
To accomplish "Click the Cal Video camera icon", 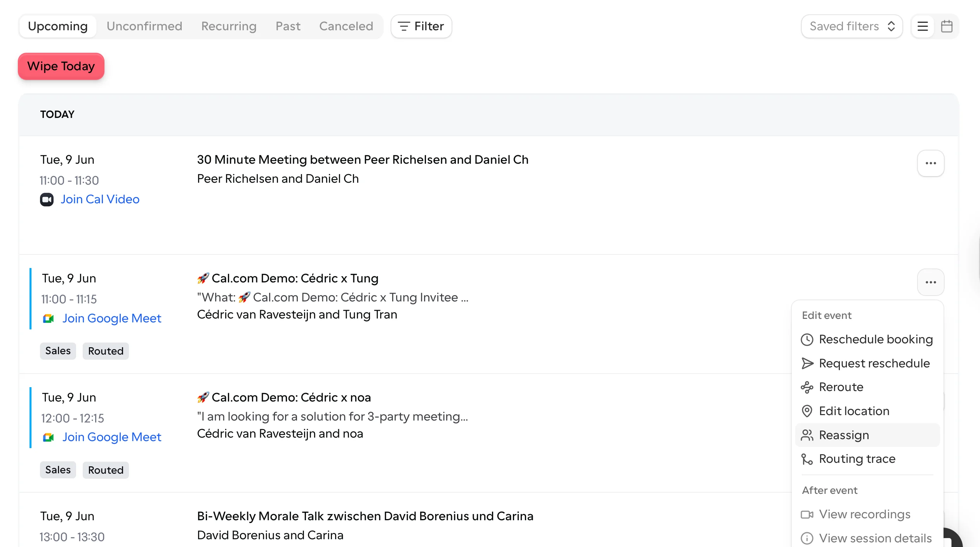I will click(47, 199).
